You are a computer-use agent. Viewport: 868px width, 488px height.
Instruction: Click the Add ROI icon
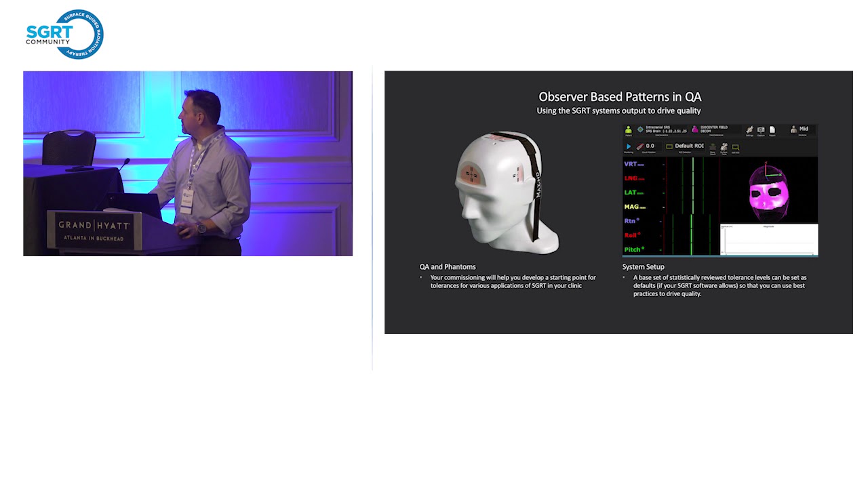(735, 147)
